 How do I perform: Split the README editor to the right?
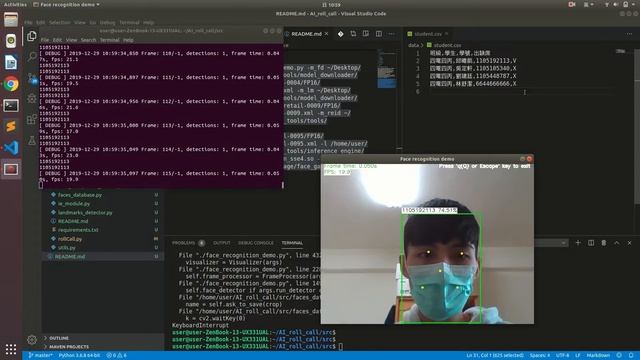point(379,34)
